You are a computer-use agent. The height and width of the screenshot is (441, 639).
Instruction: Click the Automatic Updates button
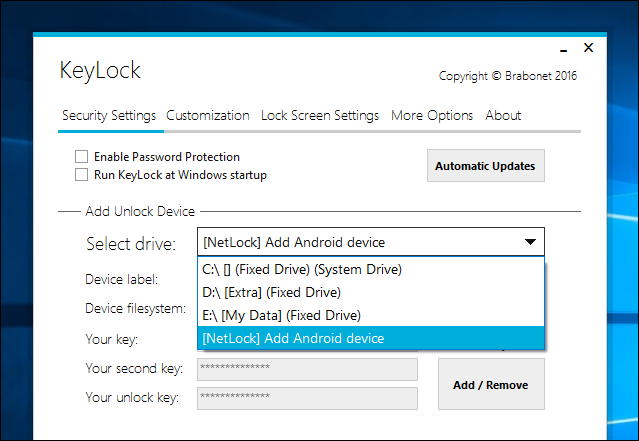tap(485, 165)
